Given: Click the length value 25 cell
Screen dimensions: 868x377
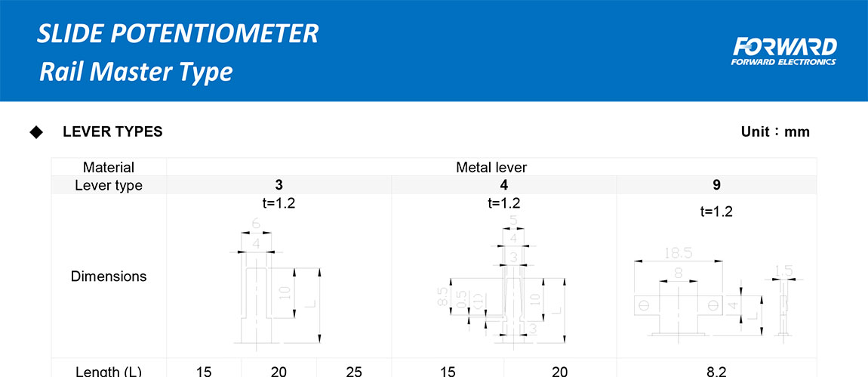Looking at the screenshot, I should (x=353, y=371).
